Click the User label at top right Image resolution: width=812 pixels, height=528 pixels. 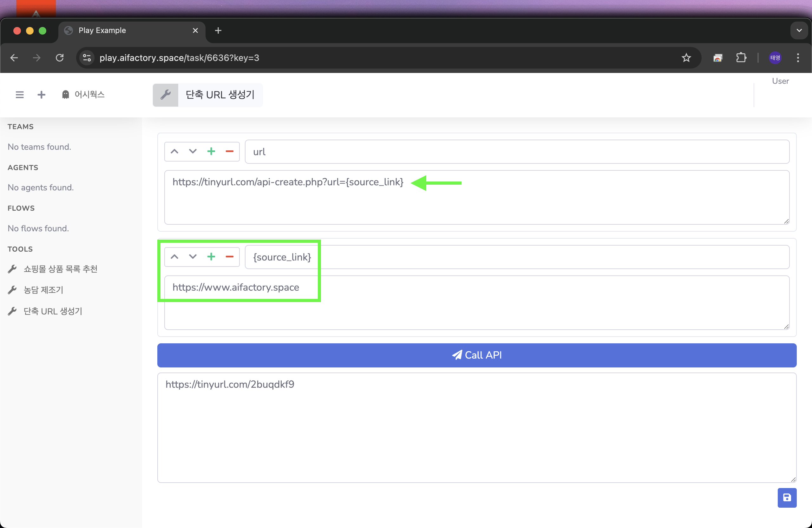(781, 81)
